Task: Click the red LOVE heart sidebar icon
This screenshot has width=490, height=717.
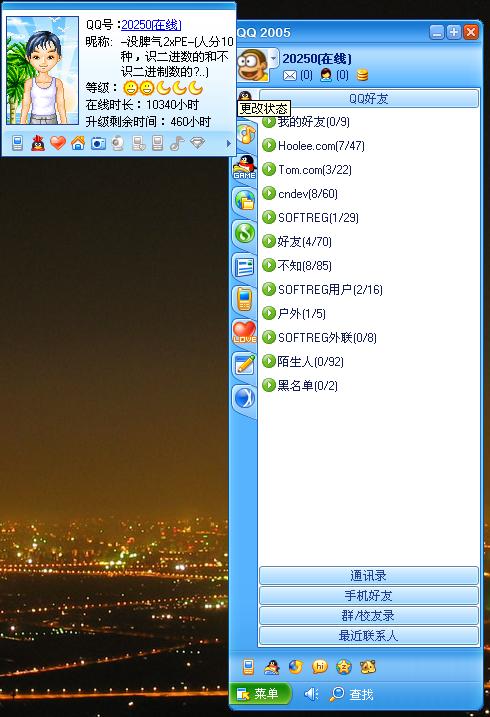Action: pyautogui.click(x=245, y=332)
